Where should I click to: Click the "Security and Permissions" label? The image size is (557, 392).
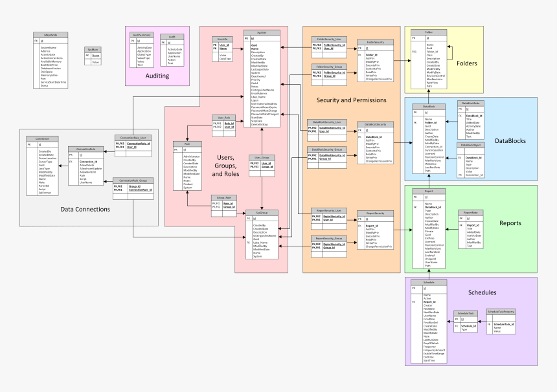pos(351,100)
